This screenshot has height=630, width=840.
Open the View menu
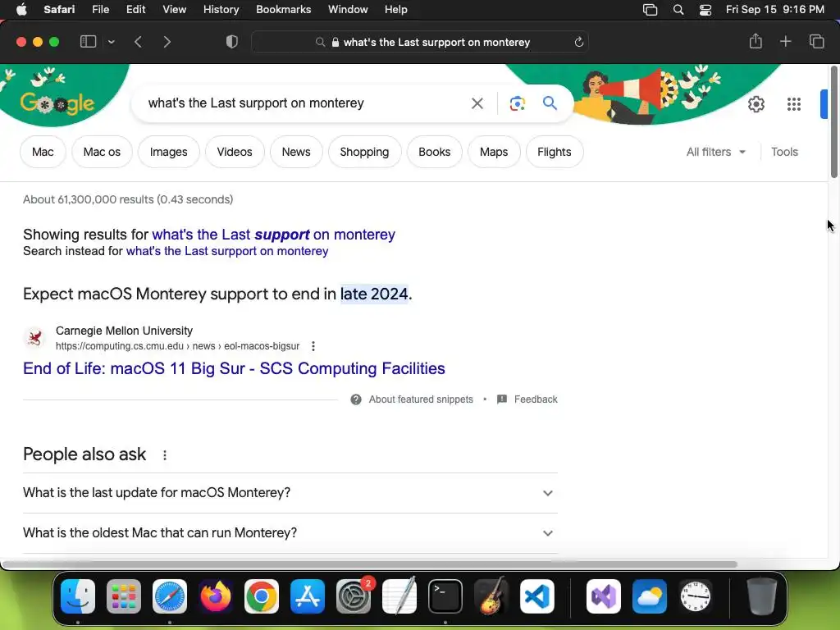[175, 10]
